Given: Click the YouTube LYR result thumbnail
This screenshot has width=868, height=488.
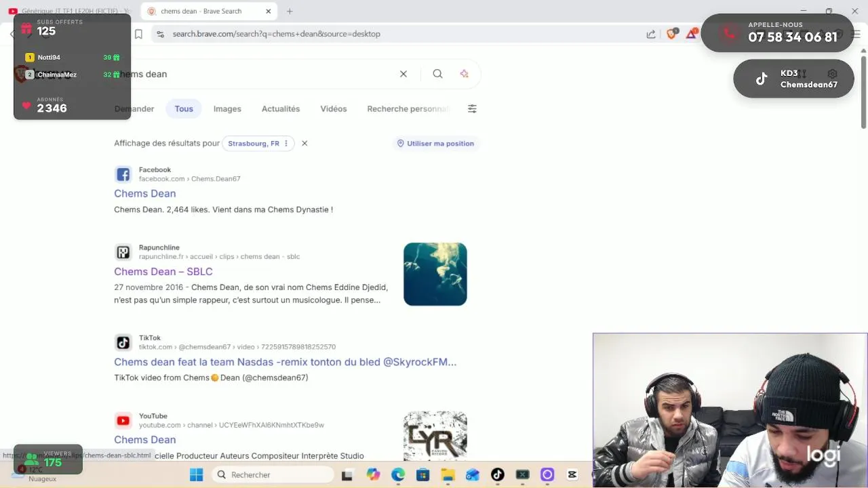Looking at the screenshot, I should (x=435, y=436).
